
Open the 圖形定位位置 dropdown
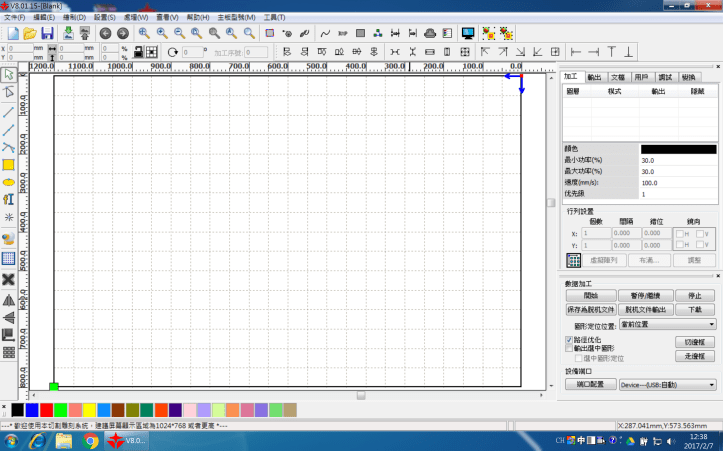(x=667, y=324)
